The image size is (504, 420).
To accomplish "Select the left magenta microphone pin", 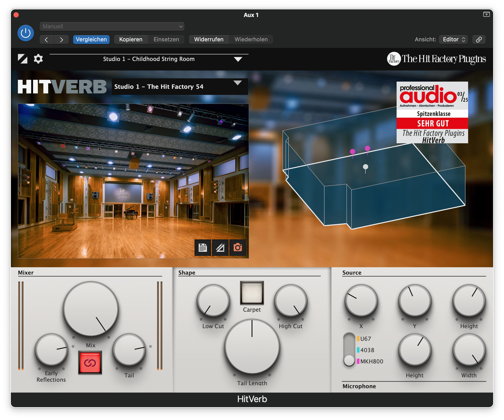I will point(353,152).
